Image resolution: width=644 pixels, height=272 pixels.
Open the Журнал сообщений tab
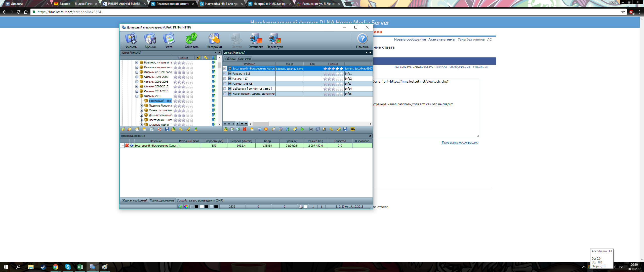coord(135,201)
